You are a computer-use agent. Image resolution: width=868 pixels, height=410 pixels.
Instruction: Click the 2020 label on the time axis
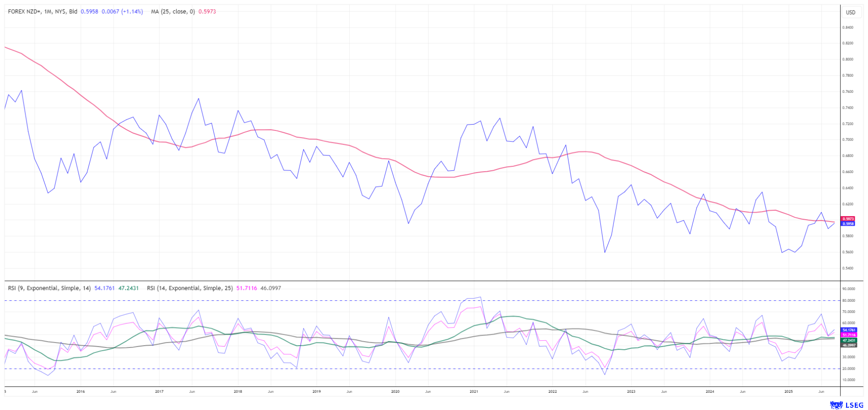(395, 391)
